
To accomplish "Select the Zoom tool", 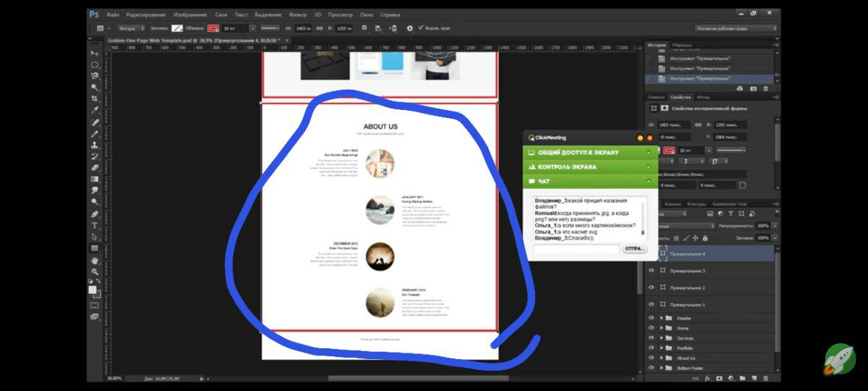I will [94, 272].
